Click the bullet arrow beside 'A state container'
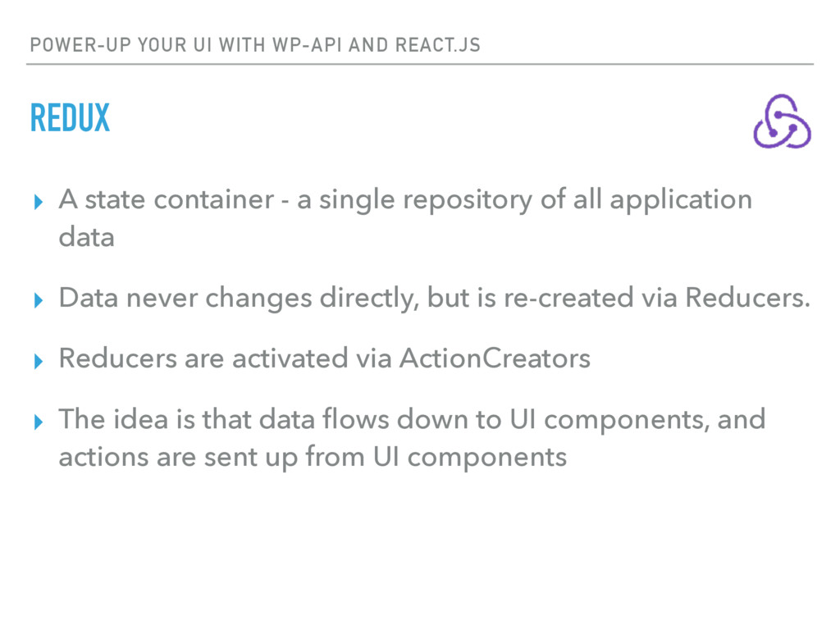This screenshot has width=840, height=630. pos(38,202)
